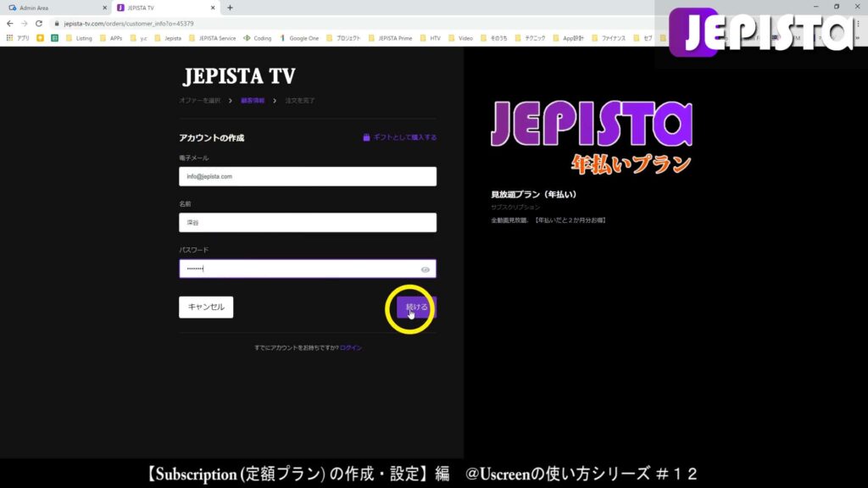Restore down the browser window
868x488 pixels.
pyautogui.click(x=837, y=7)
